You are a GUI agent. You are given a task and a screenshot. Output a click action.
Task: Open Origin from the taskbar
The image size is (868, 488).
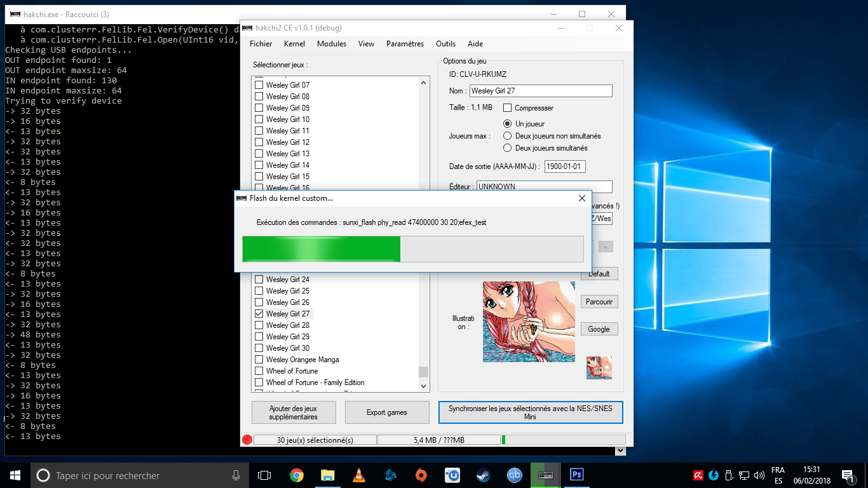pyautogui.click(x=421, y=475)
